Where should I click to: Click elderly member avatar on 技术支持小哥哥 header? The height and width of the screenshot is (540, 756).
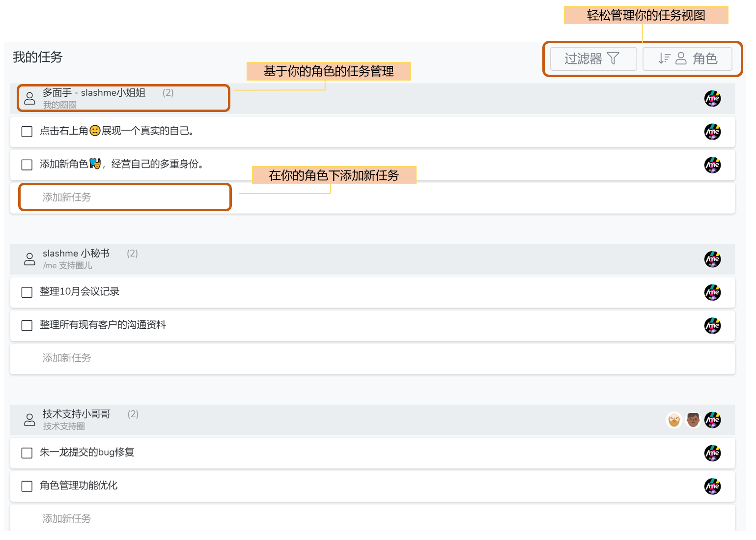(674, 420)
